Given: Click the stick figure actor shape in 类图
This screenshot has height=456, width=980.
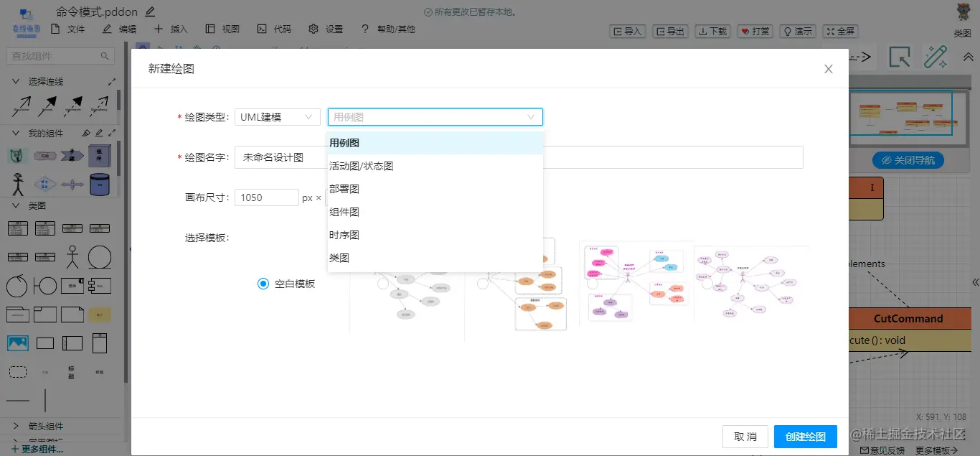Looking at the screenshot, I should coord(72,256).
